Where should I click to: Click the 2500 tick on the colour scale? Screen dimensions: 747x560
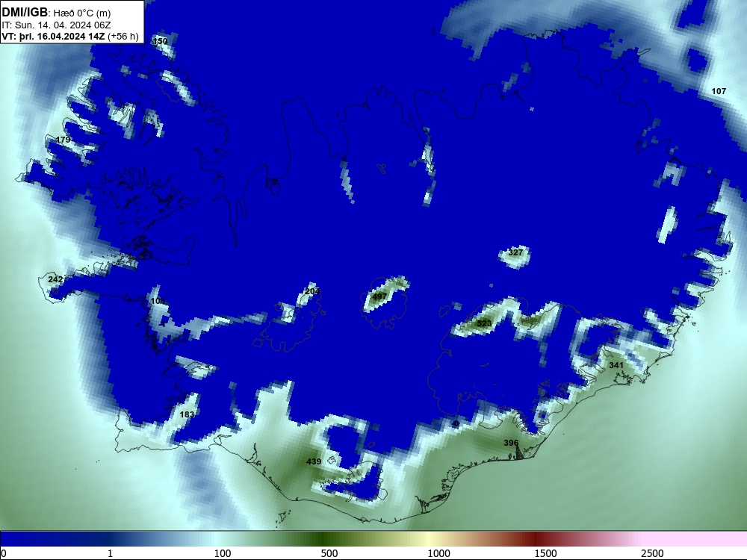click(652, 553)
